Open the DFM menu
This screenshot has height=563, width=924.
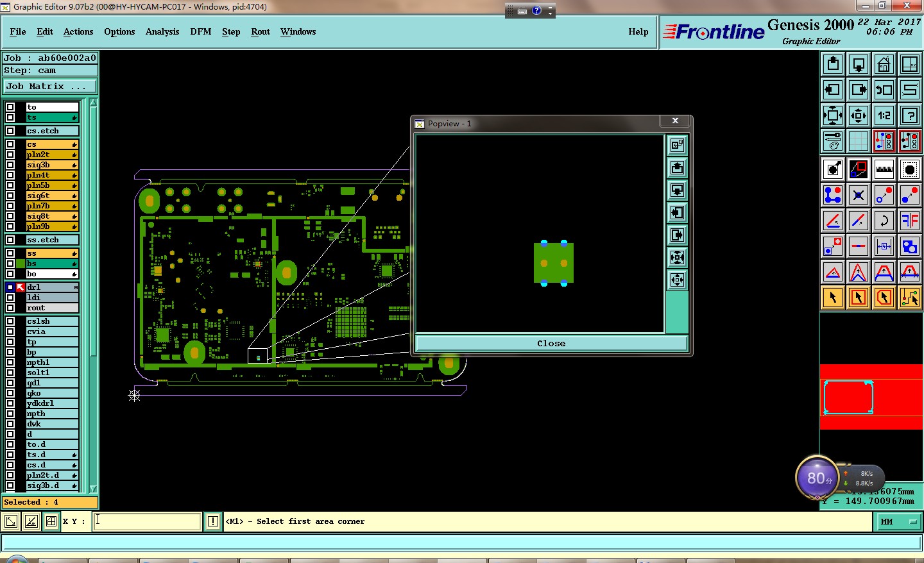[x=201, y=31]
